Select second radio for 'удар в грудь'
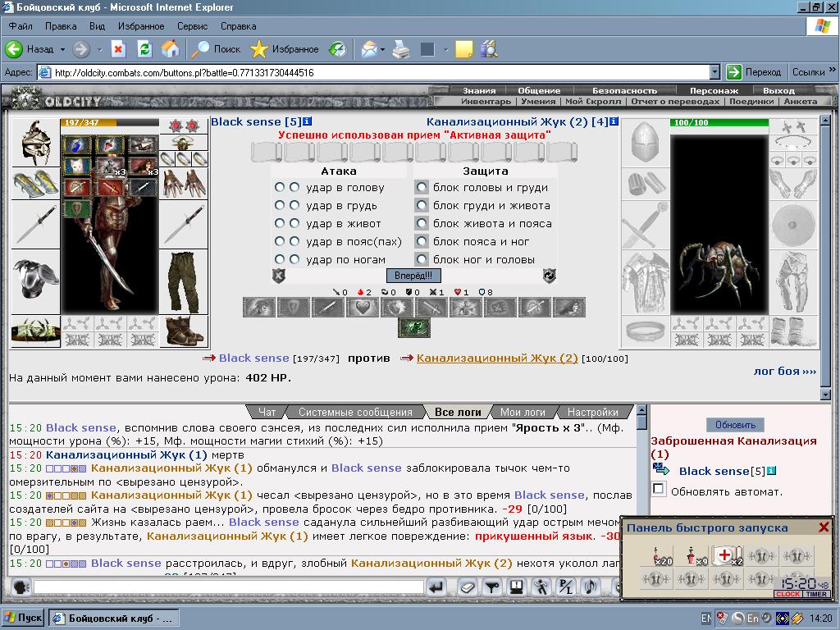Viewport: 840px width, 630px height. point(294,205)
